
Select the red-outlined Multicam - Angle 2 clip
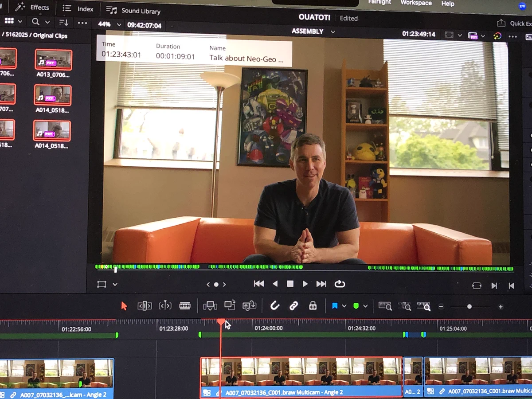coord(301,377)
